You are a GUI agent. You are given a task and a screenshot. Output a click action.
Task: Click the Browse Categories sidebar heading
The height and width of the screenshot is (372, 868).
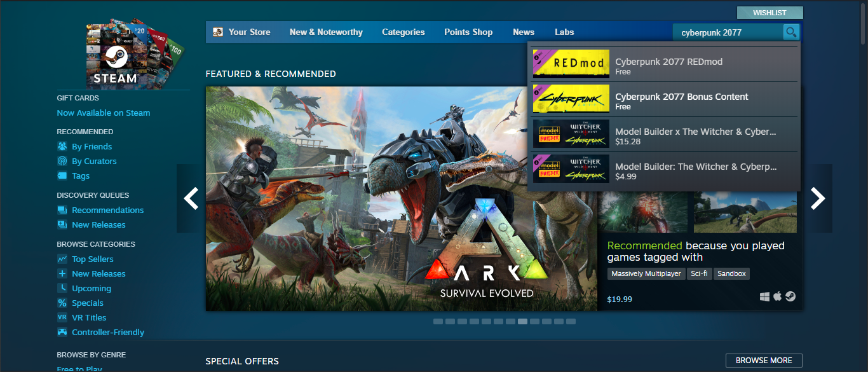tap(96, 244)
